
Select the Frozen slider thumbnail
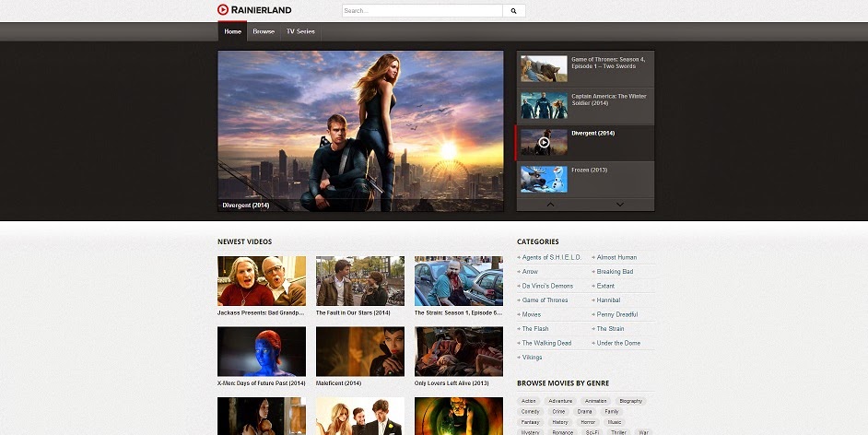(x=544, y=180)
